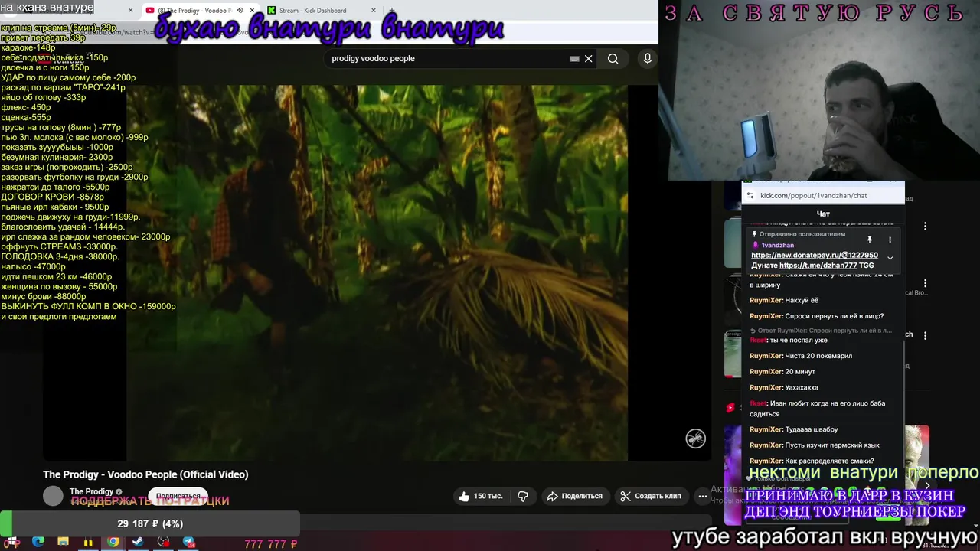
Task: Open the red-dot recorder app in the taskbar
Action: tap(163, 543)
